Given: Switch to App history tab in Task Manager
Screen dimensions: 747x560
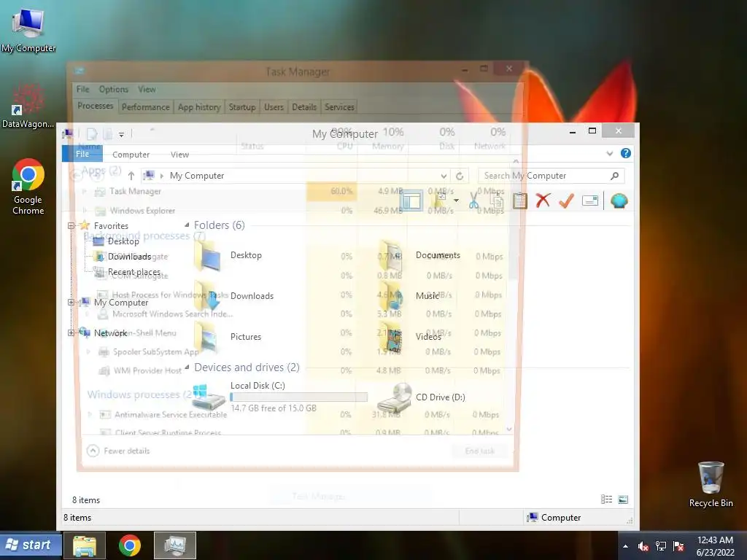Looking at the screenshot, I should coord(199,107).
